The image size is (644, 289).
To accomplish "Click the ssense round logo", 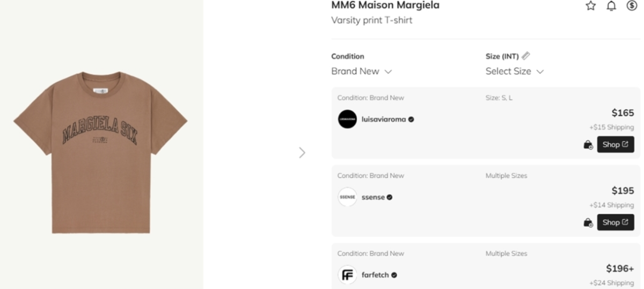I will click(x=347, y=197).
